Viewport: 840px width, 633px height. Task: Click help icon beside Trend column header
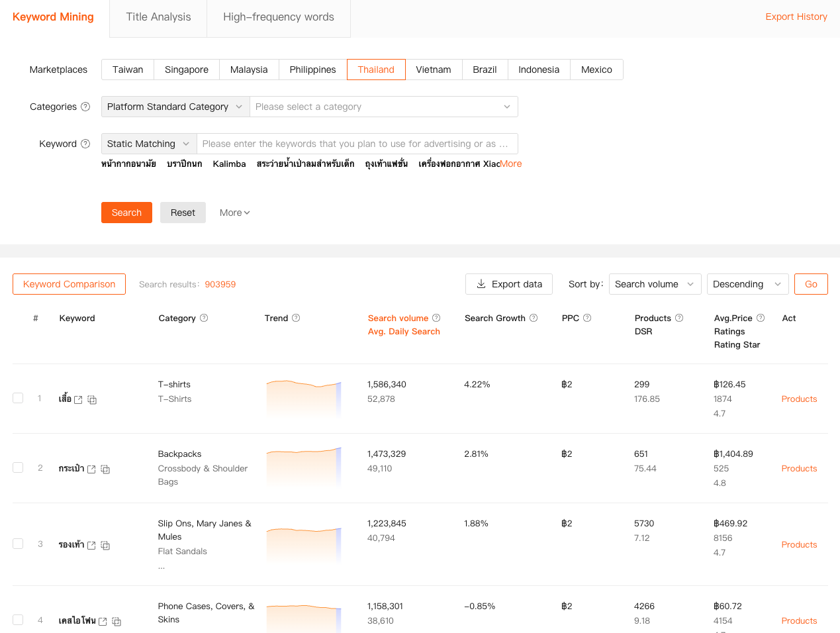(296, 318)
